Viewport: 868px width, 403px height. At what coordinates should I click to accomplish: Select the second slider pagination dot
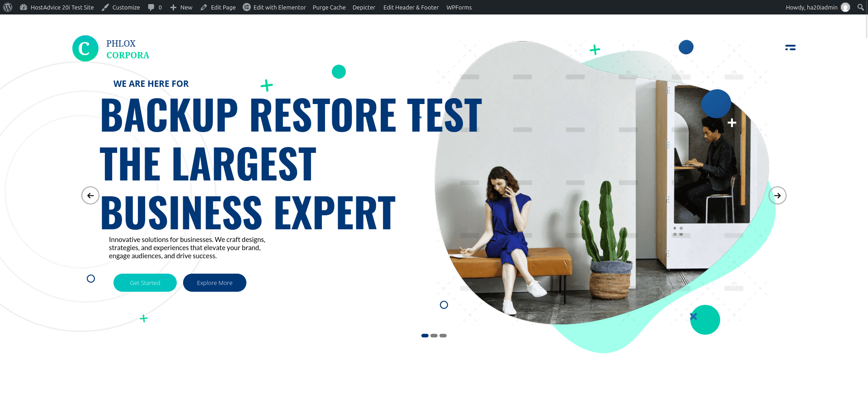[434, 336]
